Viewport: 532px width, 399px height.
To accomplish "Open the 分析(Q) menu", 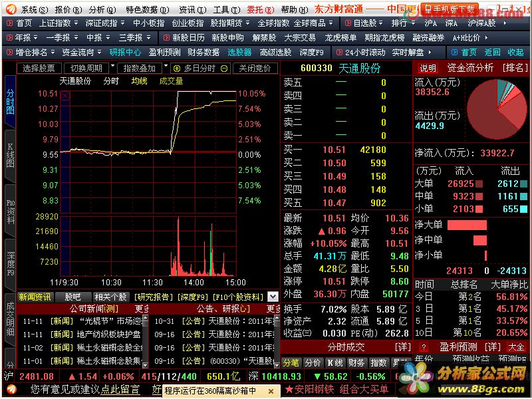I will pos(102,9).
